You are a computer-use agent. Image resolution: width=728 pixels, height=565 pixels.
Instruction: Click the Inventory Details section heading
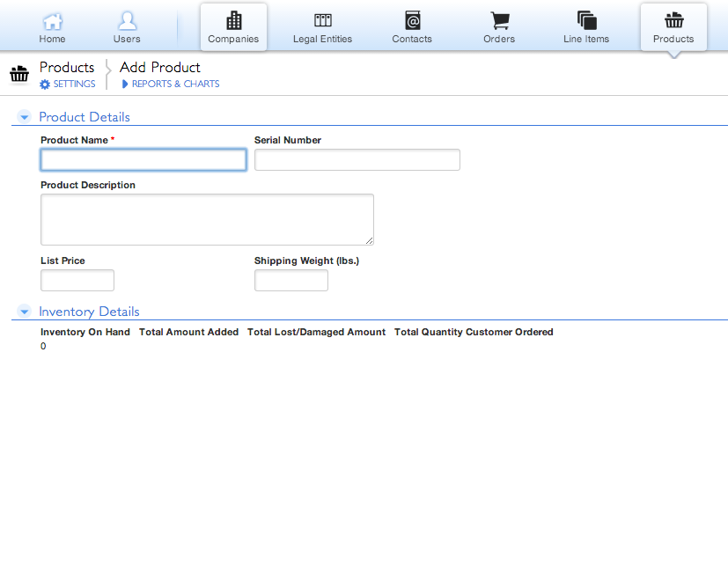89,312
